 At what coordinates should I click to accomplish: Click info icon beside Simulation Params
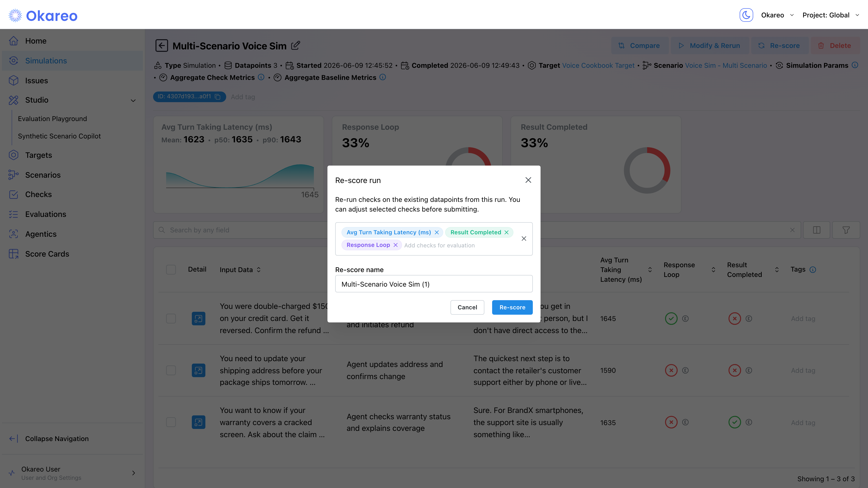click(855, 65)
